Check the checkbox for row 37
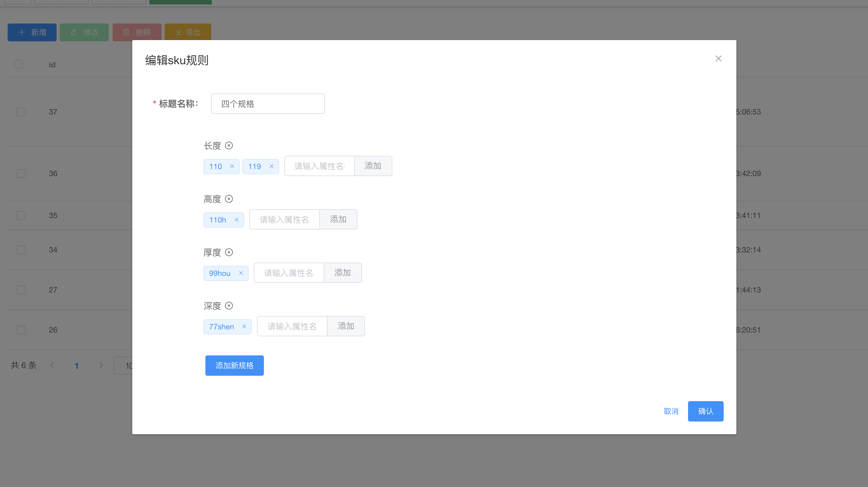This screenshot has height=487, width=868. 21,112
